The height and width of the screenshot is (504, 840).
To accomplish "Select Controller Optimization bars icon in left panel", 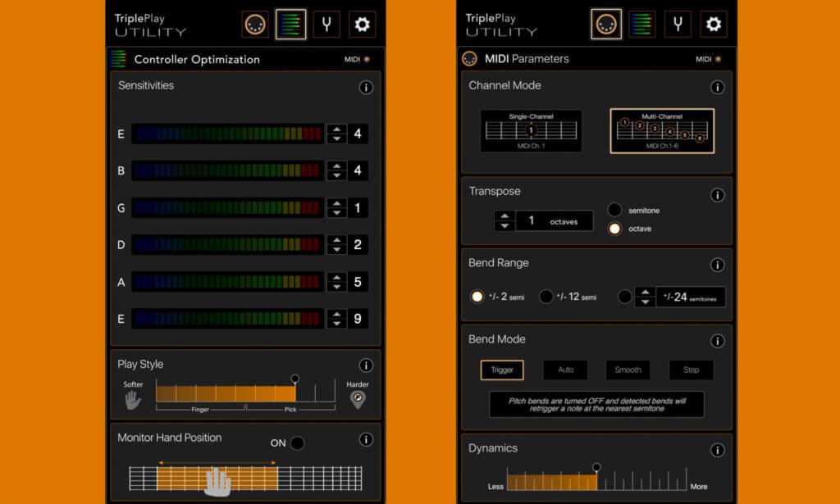I will (291, 24).
